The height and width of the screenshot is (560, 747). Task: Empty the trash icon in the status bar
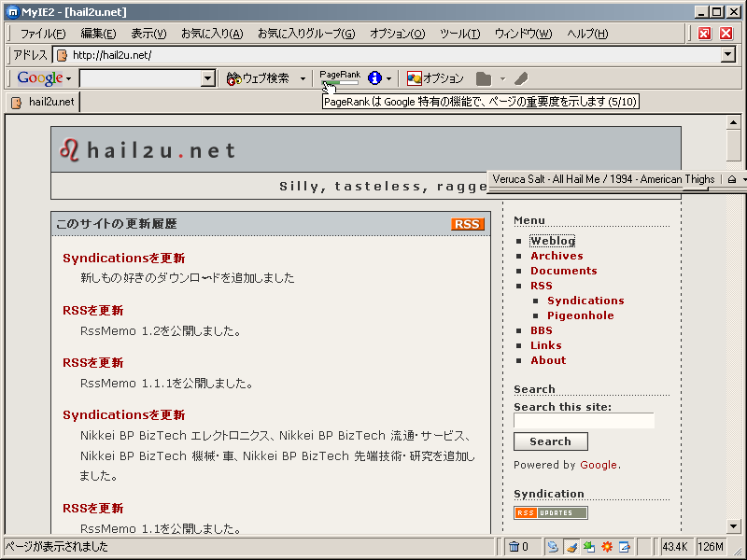coord(514,547)
